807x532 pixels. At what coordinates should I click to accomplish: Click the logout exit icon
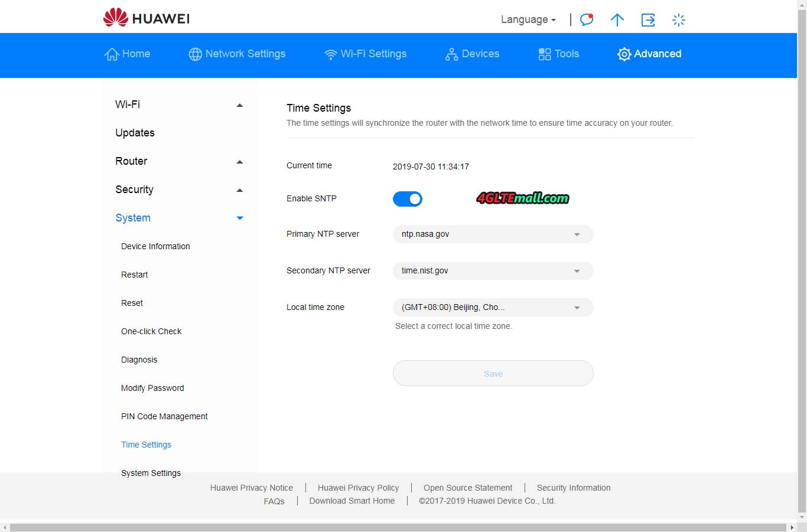pos(648,19)
